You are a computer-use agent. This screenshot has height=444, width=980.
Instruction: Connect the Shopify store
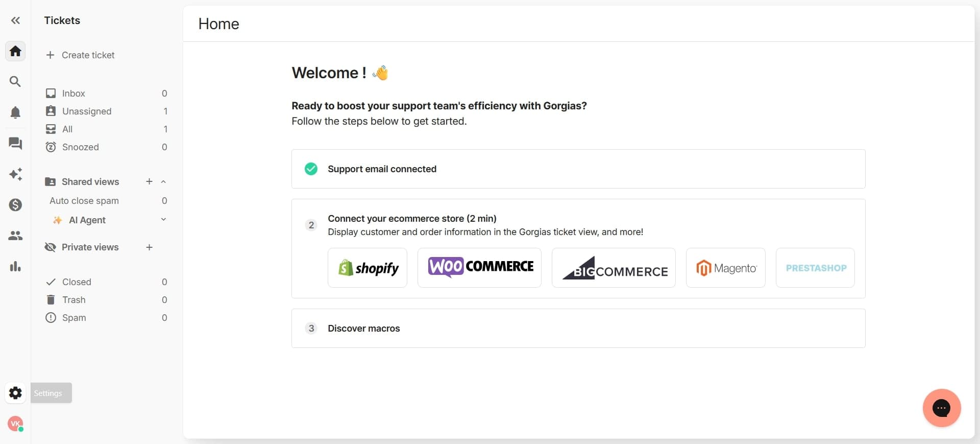(367, 268)
